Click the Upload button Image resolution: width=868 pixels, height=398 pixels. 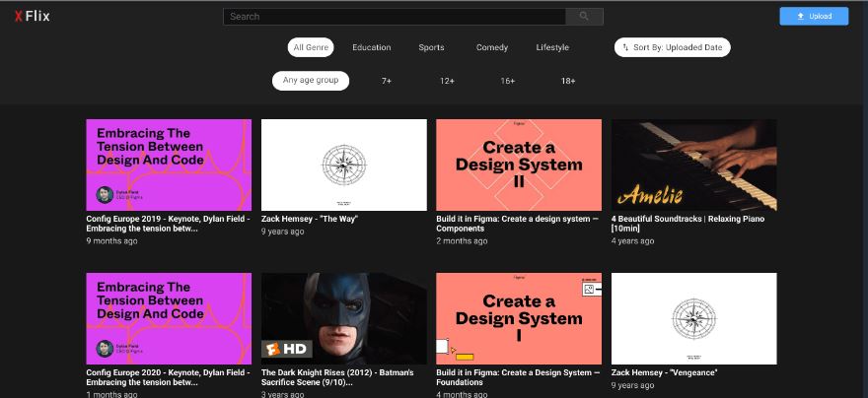click(x=814, y=16)
